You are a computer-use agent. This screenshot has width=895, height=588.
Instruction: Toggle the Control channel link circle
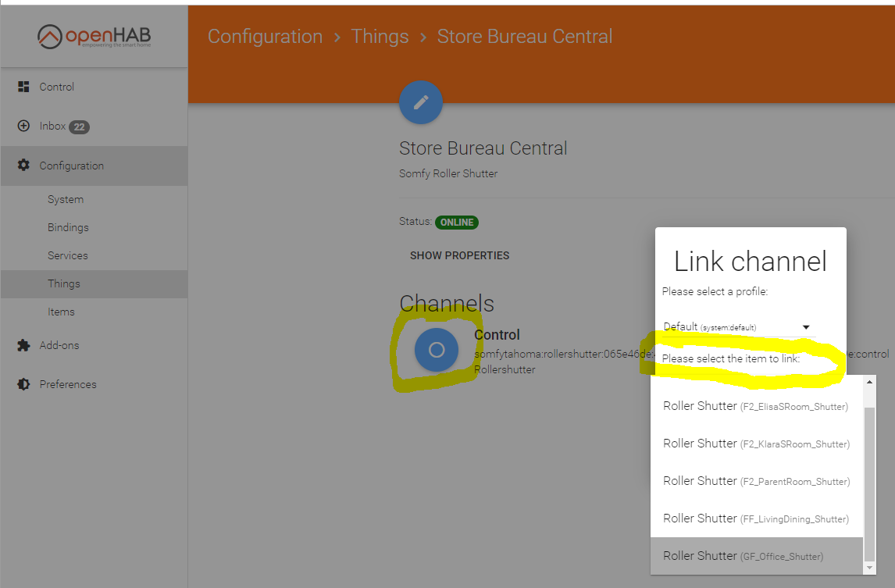[x=437, y=350]
